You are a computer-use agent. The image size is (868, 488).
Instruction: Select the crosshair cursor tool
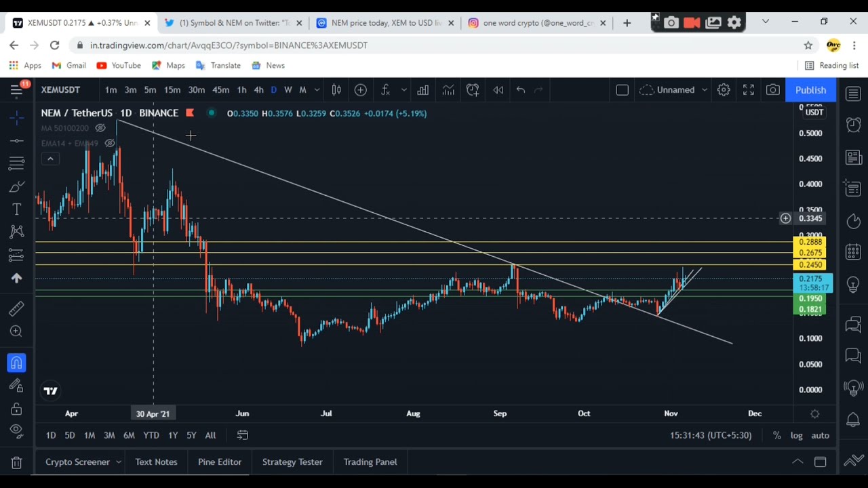(x=16, y=118)
